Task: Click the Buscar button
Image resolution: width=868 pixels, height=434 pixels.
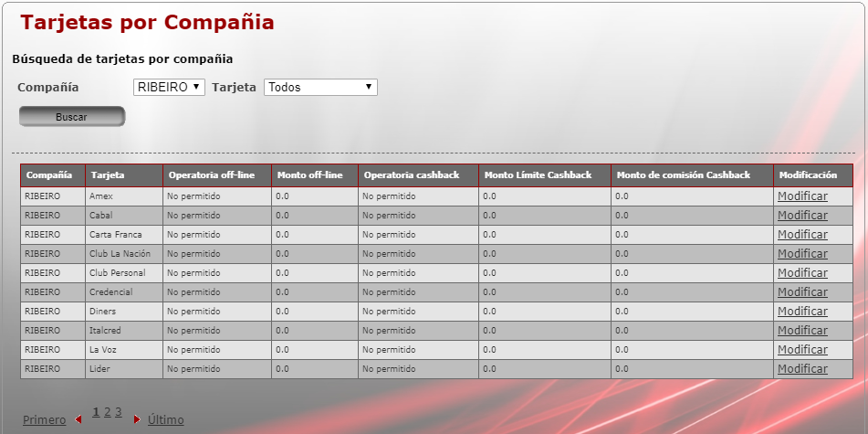Action: click(x=72, y=116)
